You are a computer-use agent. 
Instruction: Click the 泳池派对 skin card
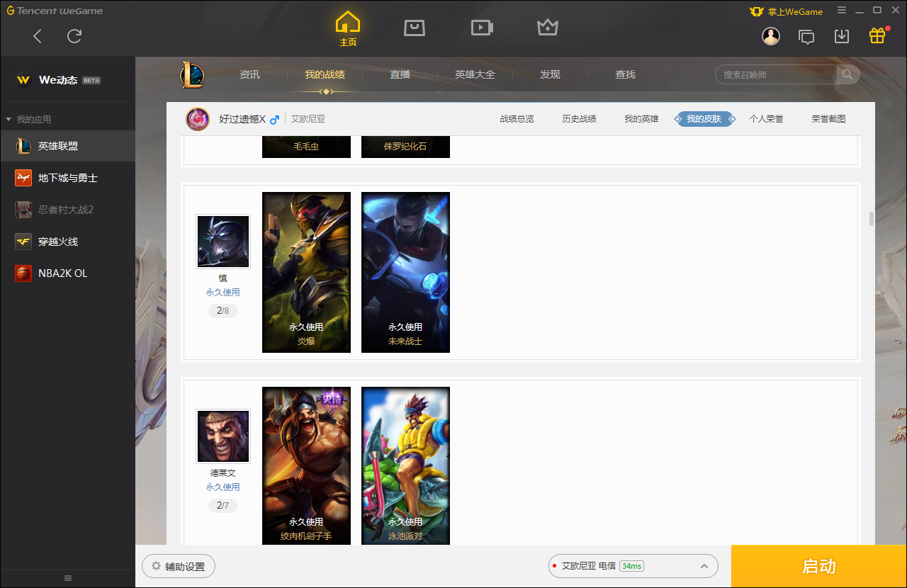405,465
